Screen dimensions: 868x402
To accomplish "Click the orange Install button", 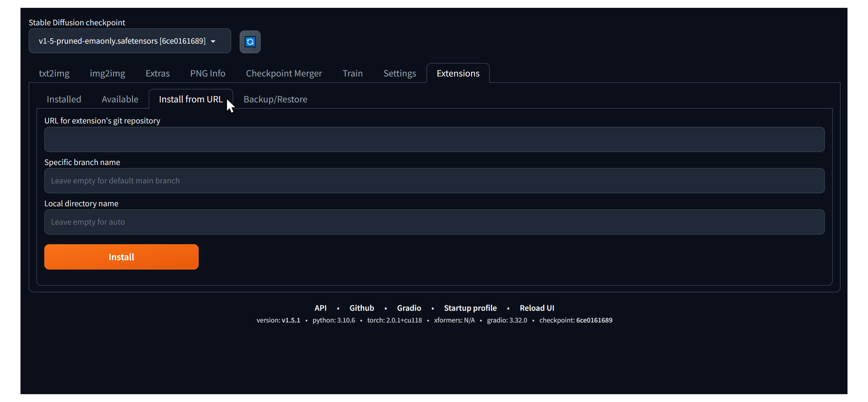I will point(121,257).
